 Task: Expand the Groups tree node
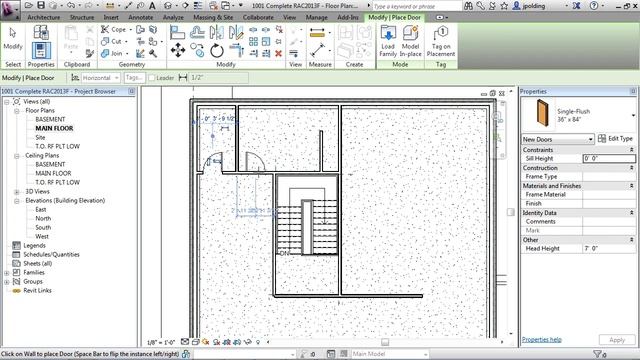click(7, 282)
